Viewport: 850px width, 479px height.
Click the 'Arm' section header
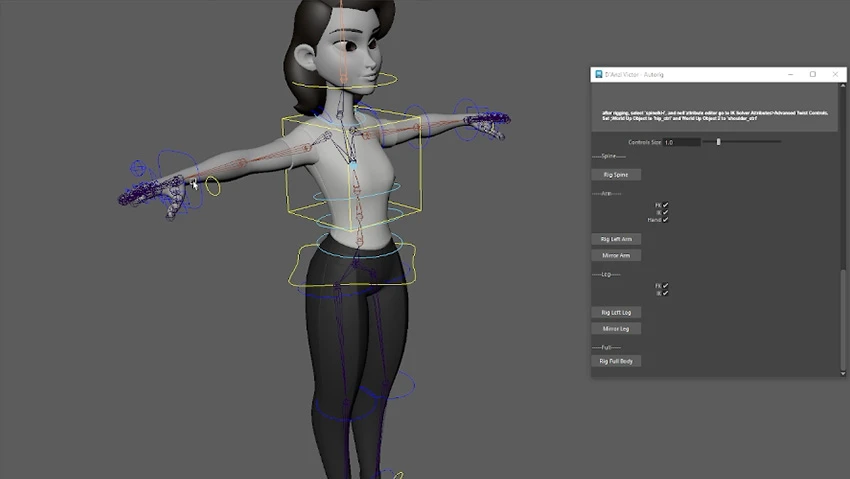pyautogui.click(x=607, y=193)
